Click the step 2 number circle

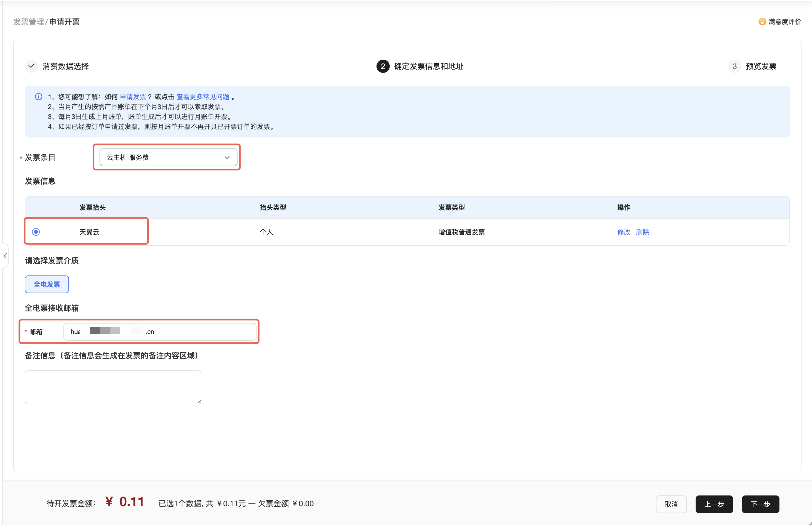[x=383, y=66]
